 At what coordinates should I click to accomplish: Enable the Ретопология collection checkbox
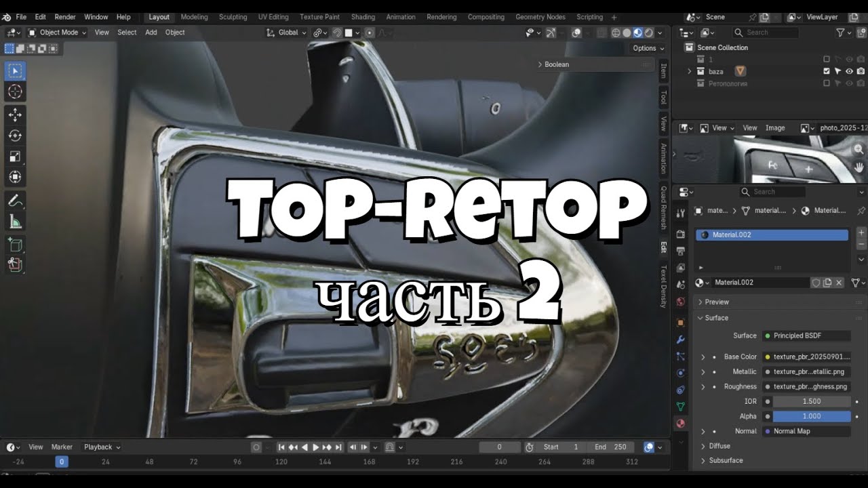pos(827,83)
